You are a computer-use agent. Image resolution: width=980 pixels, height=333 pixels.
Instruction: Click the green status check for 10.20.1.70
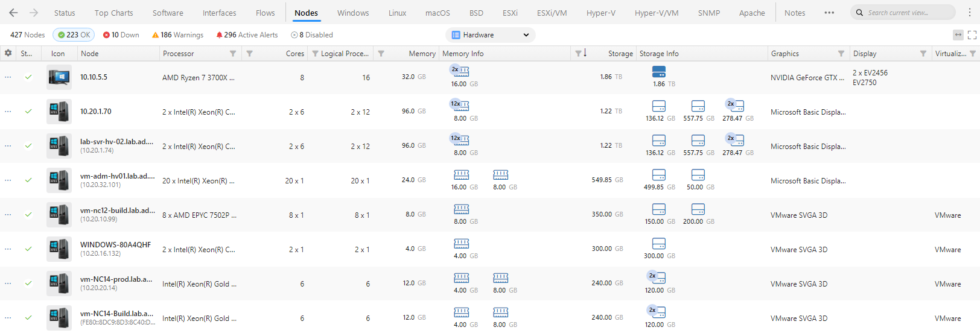(x=28, y=111)
